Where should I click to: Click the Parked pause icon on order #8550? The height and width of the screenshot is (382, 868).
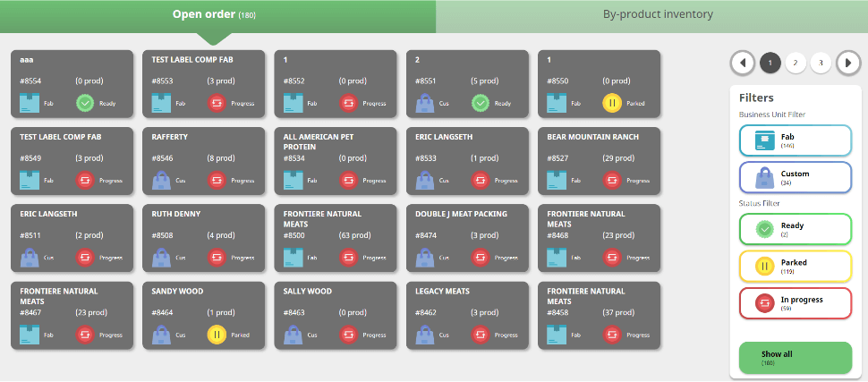pos(612,104)
